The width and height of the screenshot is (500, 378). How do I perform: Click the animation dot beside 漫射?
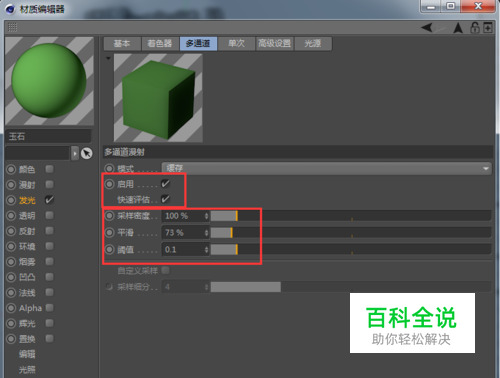coord(11,185)
